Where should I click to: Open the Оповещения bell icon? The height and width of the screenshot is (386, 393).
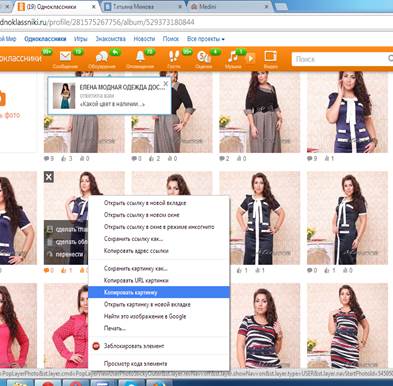140,57
